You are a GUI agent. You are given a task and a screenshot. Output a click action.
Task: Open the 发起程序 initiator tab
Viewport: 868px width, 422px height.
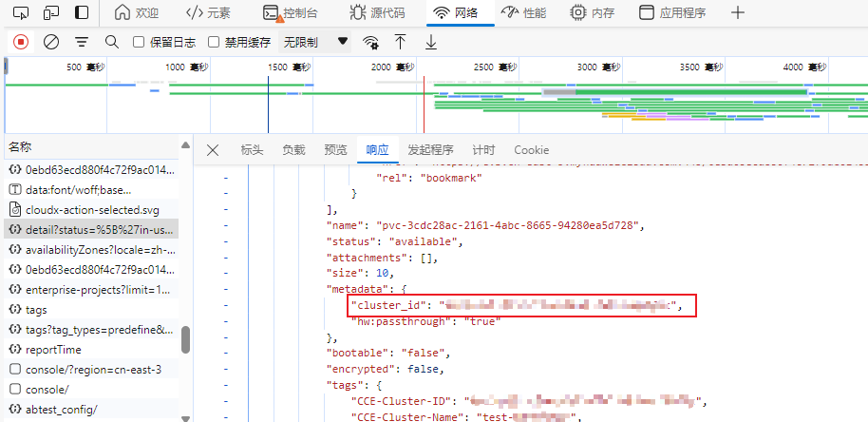[431, 150]
